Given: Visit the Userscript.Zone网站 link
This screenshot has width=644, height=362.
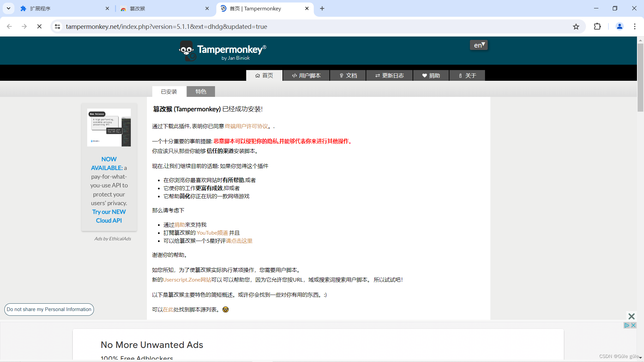Looking at the screenshot, I should tap(187, 280).
